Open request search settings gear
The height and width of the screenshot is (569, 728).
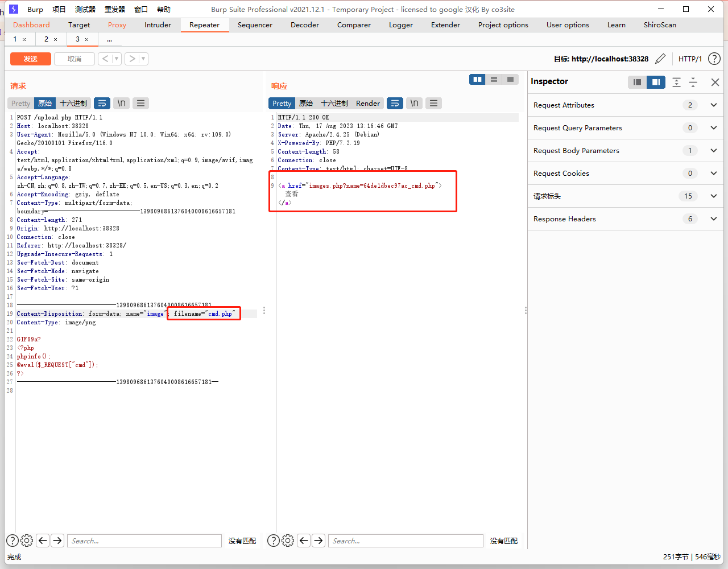[x=27, y=541]
